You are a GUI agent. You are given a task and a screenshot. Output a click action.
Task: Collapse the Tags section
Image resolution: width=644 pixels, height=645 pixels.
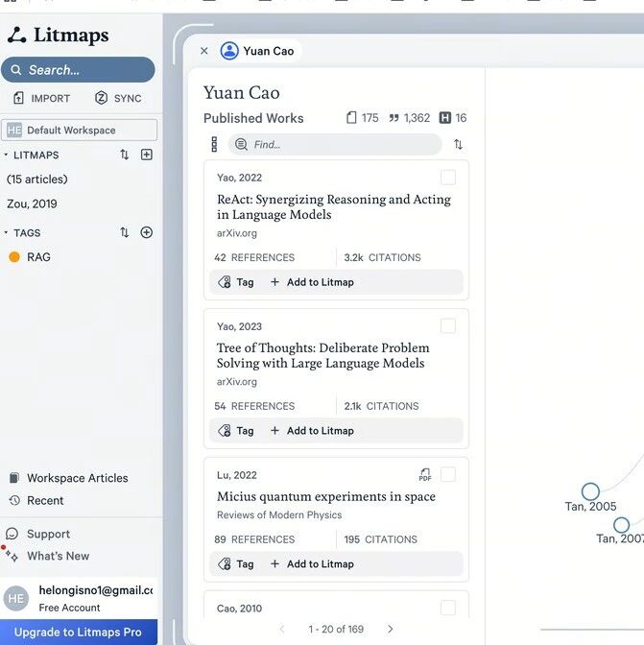pos(7,232)
